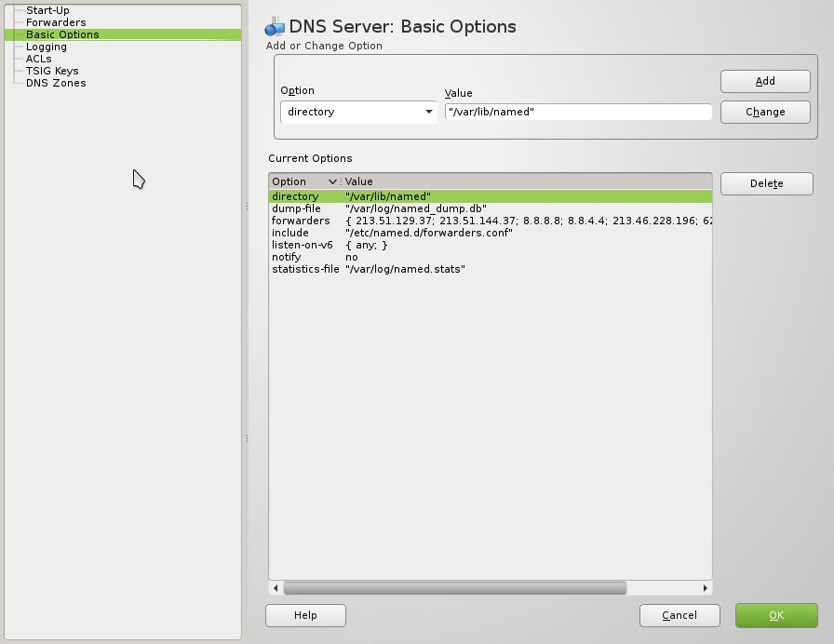834x644 pixels.
Task: Select the statistics-file option row
Action: [x=305, y=269]
